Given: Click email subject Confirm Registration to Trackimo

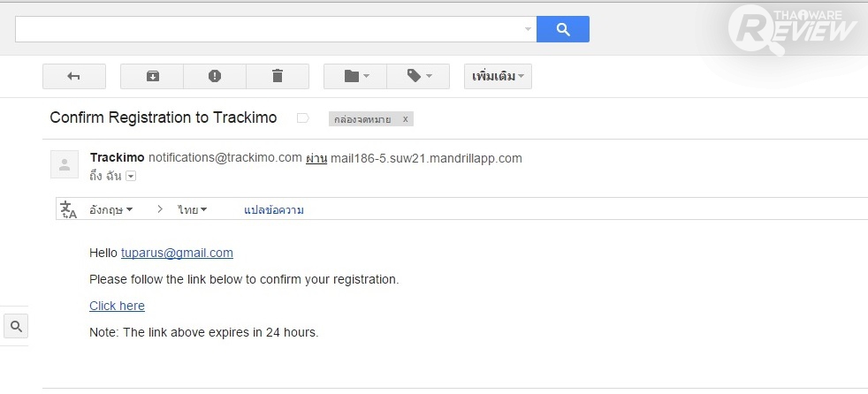Looking at the screenshot, I should coord(164,117).
